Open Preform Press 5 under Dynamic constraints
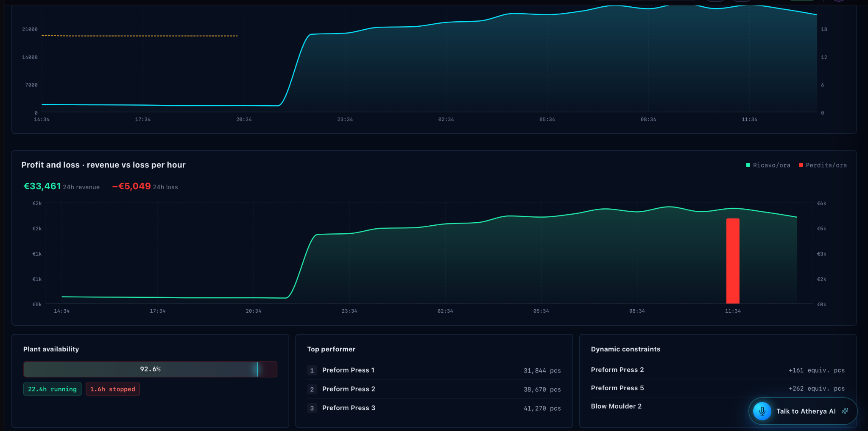Screen dimensions: 868x431 tap(617, 388)
